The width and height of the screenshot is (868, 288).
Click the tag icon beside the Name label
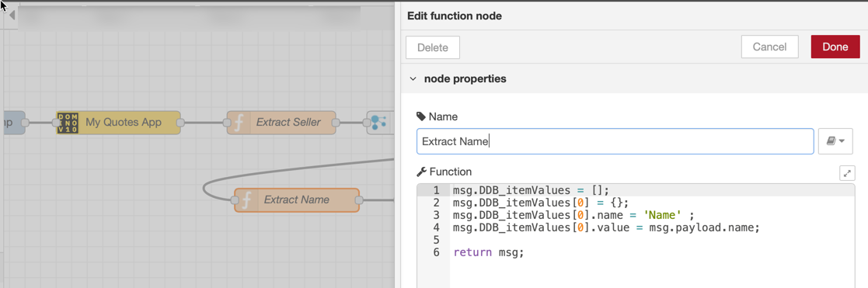tap(421, 116)
